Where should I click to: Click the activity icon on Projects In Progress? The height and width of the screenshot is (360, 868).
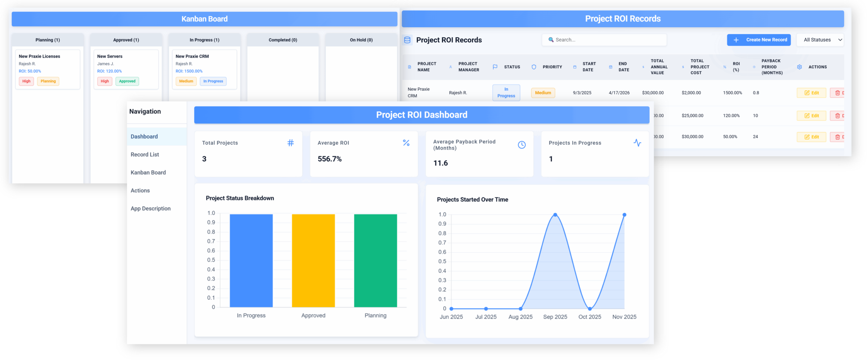(637, 143)
